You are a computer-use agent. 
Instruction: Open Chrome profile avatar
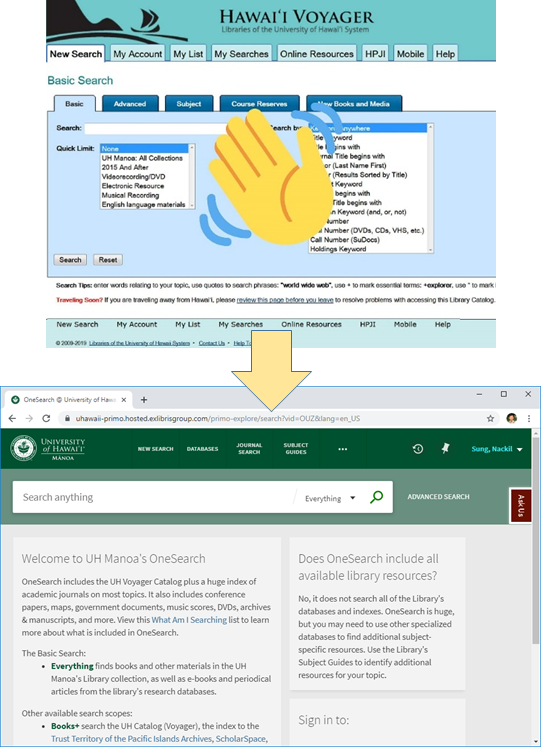pyautogui.click(x=512, y=419)
